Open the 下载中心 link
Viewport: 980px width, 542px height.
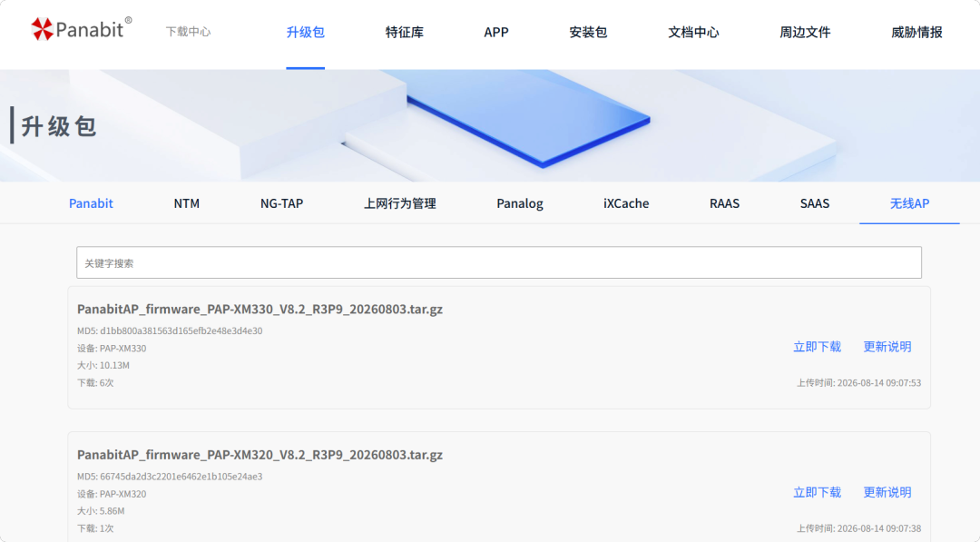tap(188, 32)
